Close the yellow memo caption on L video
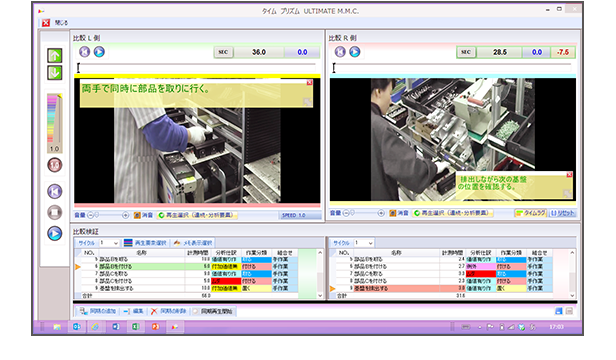Screen dimensions: 616x360 (310, 83)
